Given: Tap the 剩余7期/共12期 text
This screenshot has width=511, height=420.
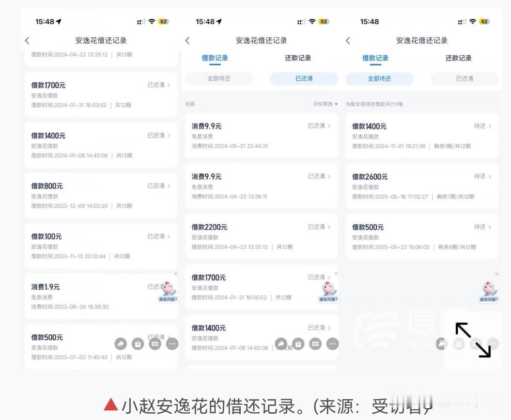Looking at the screenshot, I should click(456, 197).
